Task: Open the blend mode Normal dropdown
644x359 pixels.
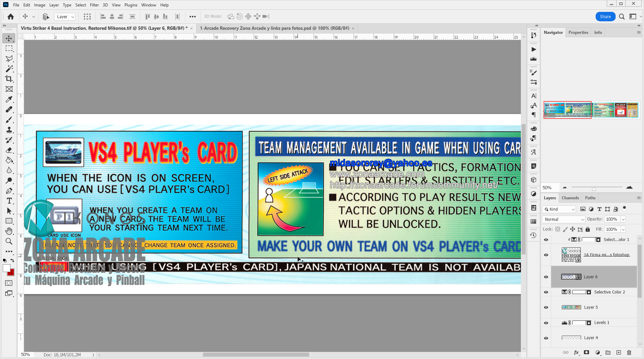Action: click(563, 219)
